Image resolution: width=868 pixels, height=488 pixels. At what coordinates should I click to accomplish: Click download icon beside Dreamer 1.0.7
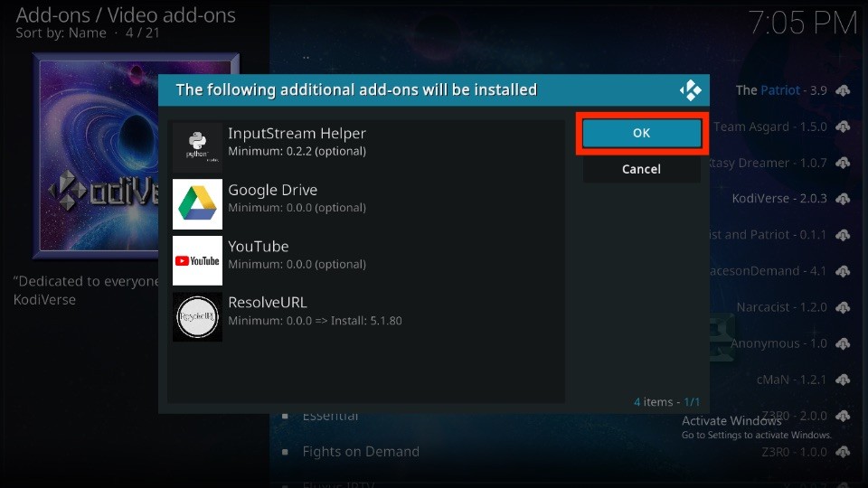(843, 163)
